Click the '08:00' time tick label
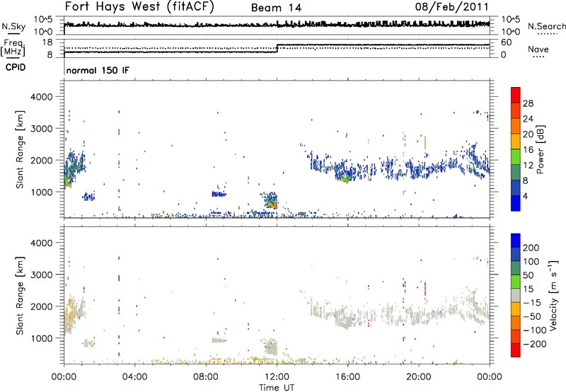This screenshot has width=566, height=392. pos(206,377)
